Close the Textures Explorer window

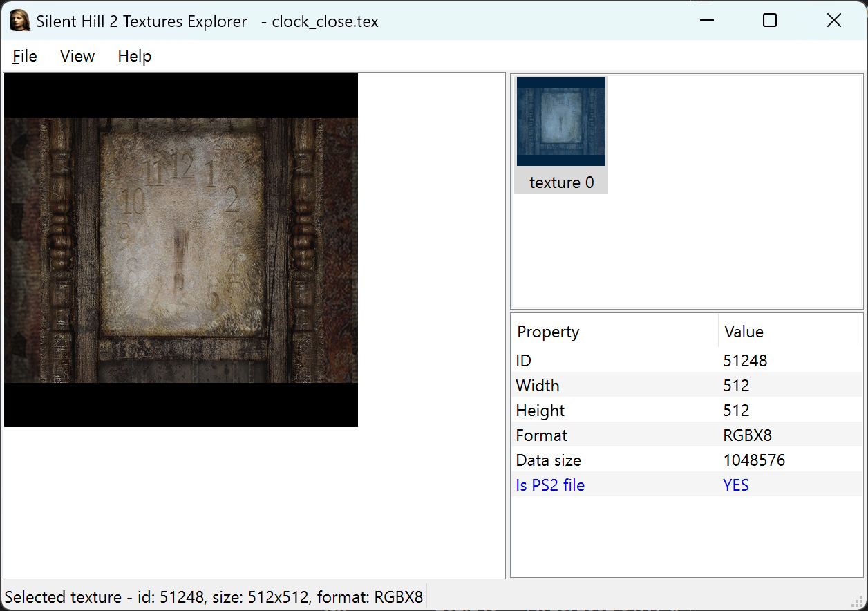[x=834, y=21]
